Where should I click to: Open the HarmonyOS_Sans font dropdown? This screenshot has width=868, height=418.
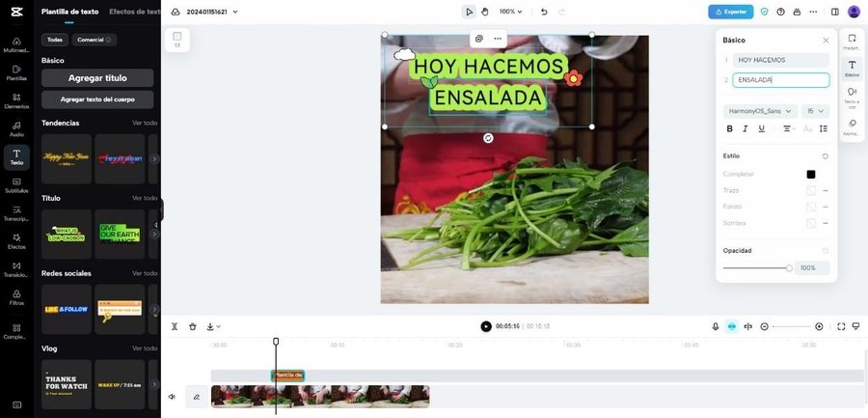click(x=760, y=111)
